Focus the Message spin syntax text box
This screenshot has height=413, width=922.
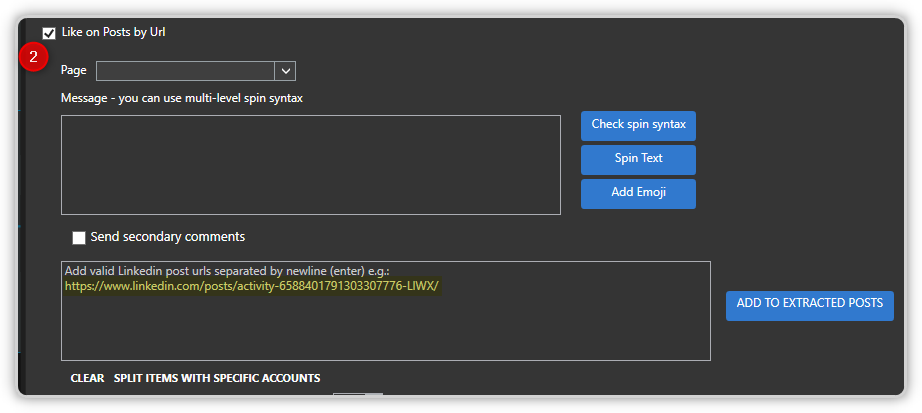311,165
